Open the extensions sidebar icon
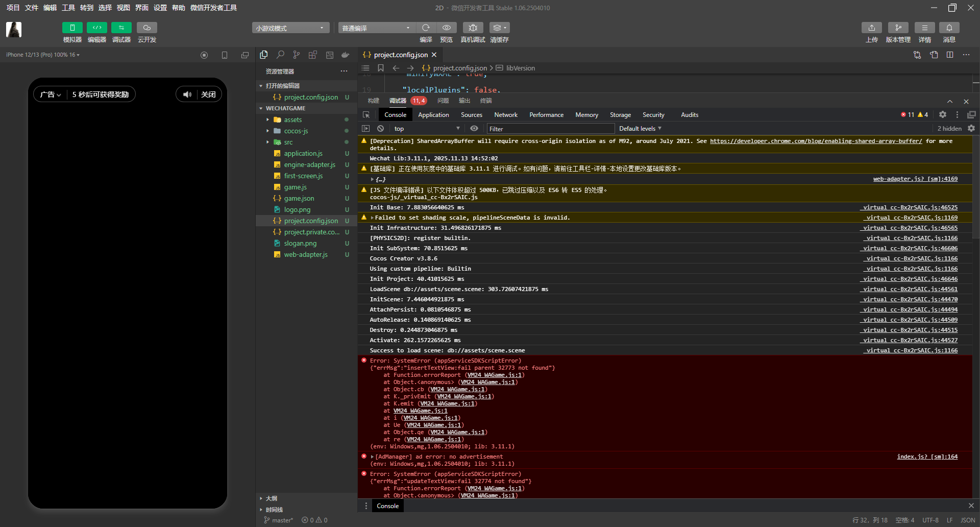This screenshot has height=527, width=980. pyautogui.click(x=313, y=55)
